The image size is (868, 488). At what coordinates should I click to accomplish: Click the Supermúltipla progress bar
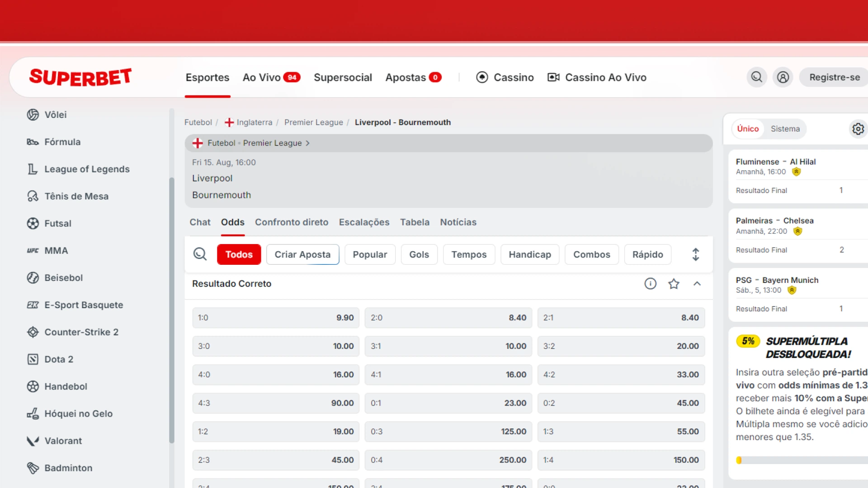tap(802, 460)
